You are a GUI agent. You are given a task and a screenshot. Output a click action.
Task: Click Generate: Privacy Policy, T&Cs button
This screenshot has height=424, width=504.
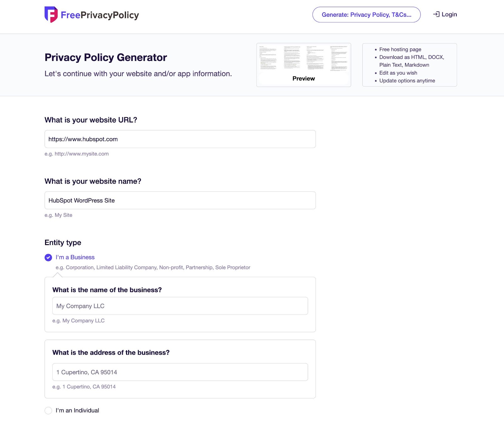click(366, 15)
